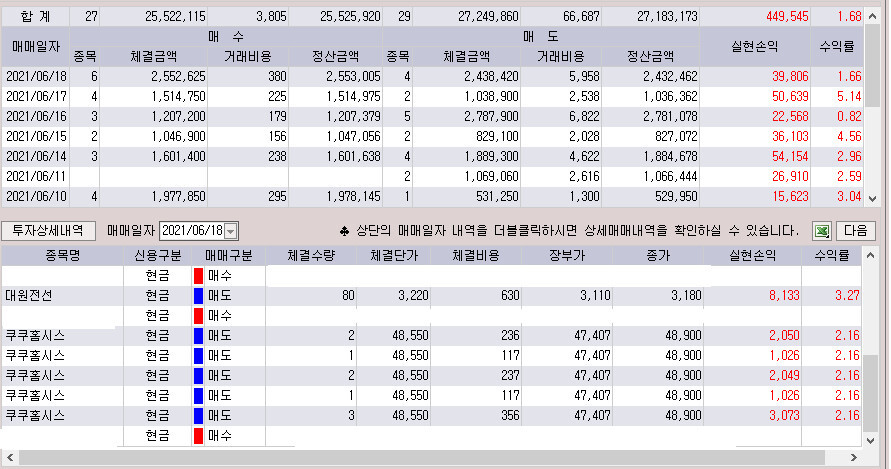Screen dimensions: 891x469
Task: Click profit value 50,639 for 2021/06/17
Action: coord(790,96)
